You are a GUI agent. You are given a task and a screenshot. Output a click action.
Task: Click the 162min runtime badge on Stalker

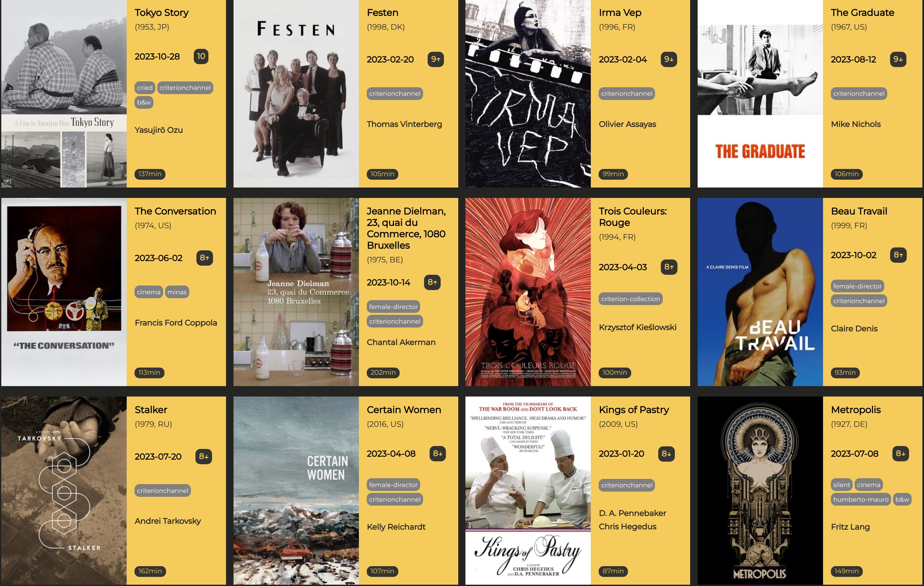(x=150, y=571)
